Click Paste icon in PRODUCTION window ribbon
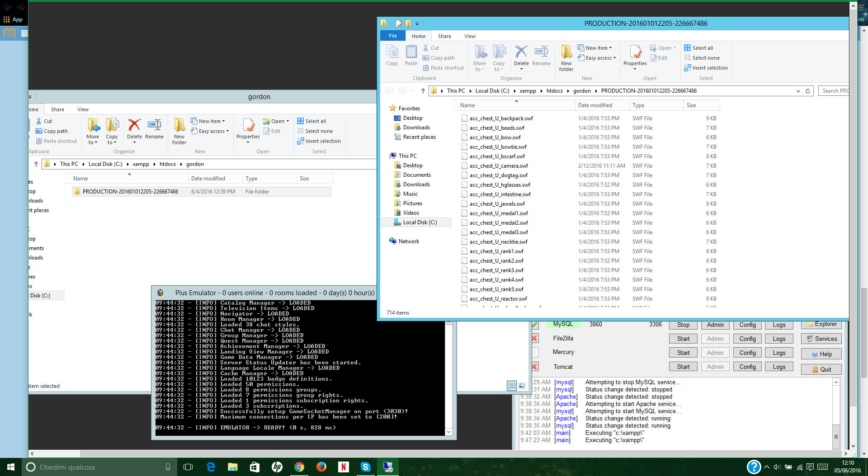The image size is (868, 476). (x=411, y=55)
